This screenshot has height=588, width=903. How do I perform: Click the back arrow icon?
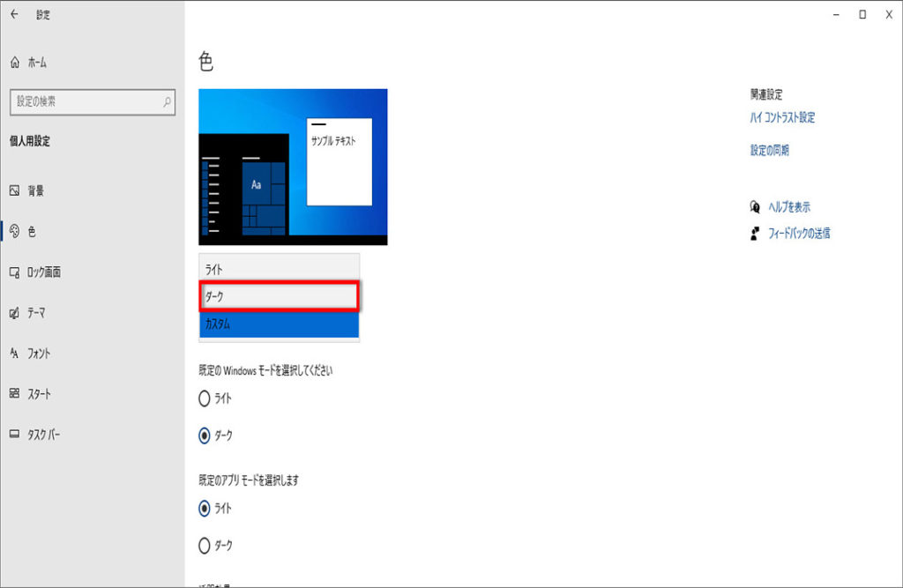(14, 14)
